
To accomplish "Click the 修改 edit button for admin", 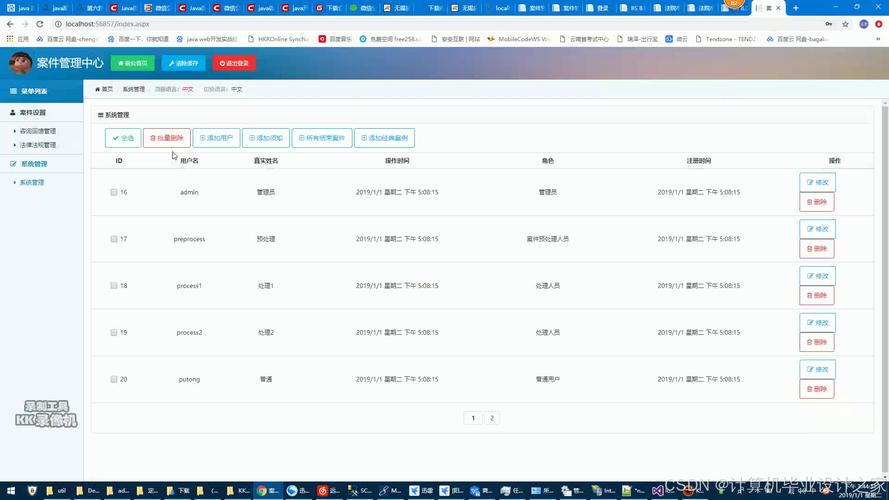I will [817, 182].
